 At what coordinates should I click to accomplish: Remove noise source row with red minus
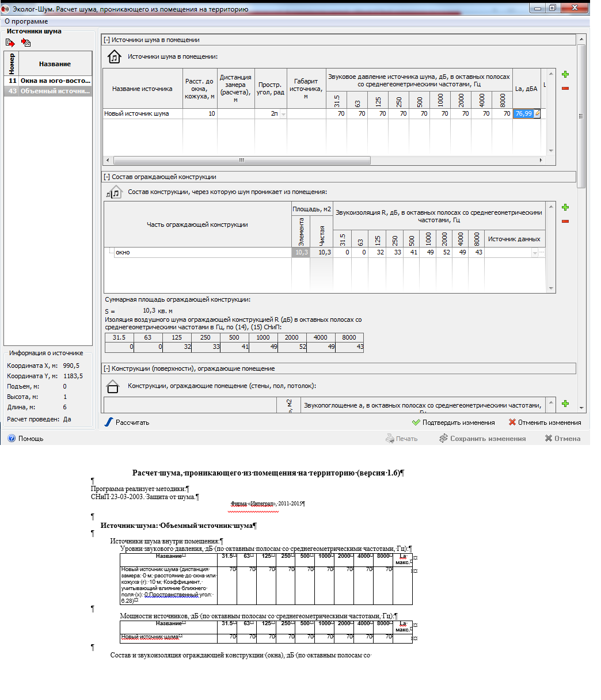[565, 88]
